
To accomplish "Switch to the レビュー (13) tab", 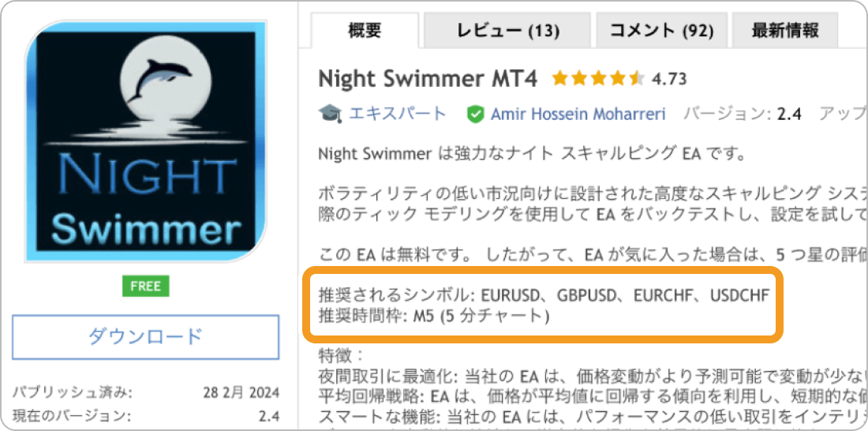I will 507,32.
